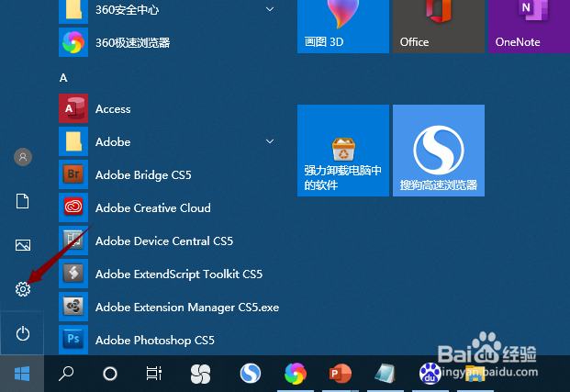Click the user account avatar
The image size is (570, 392).
tap(23, 157)
